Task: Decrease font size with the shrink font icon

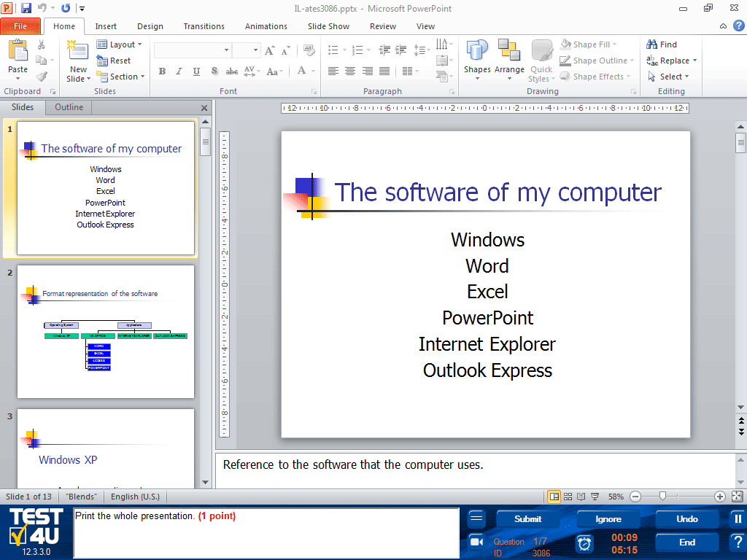Action: 285,50
